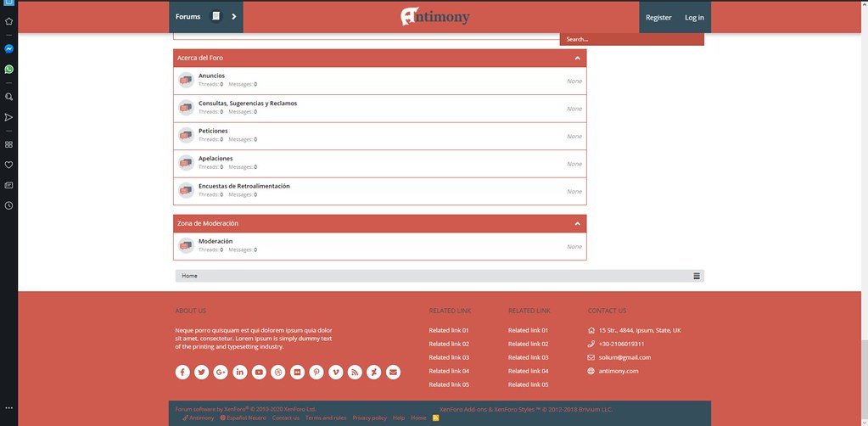The width and height of the screenshot is (868, 426).
Task: Focus the Search input field
Action: point(631,39)
